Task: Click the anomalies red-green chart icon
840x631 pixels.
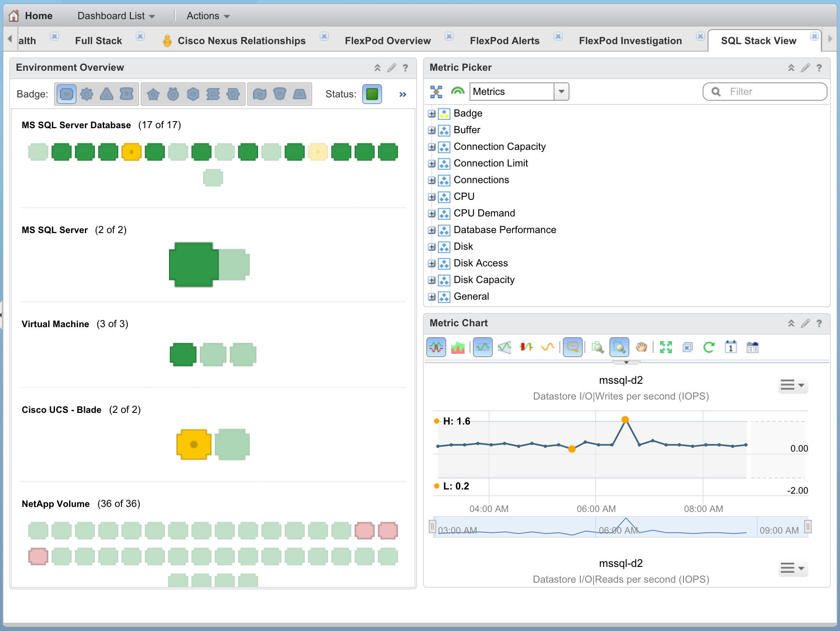Action: pos(526,347)
